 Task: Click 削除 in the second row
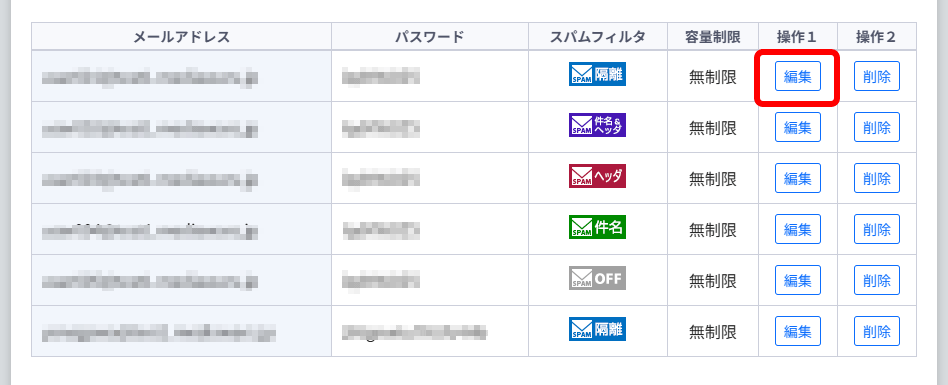pyautogui.click(x=877, y=127)
